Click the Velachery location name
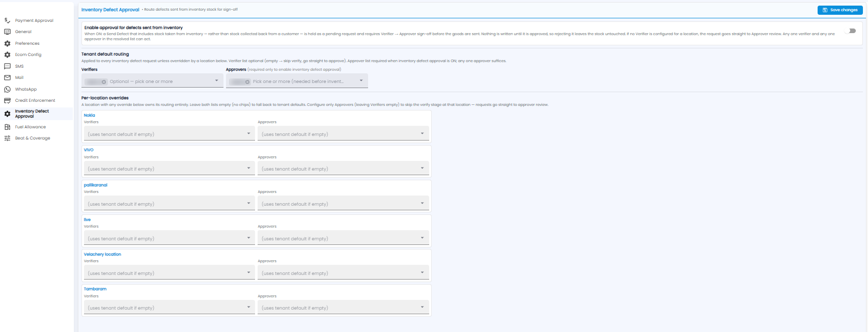 point(102,254)
